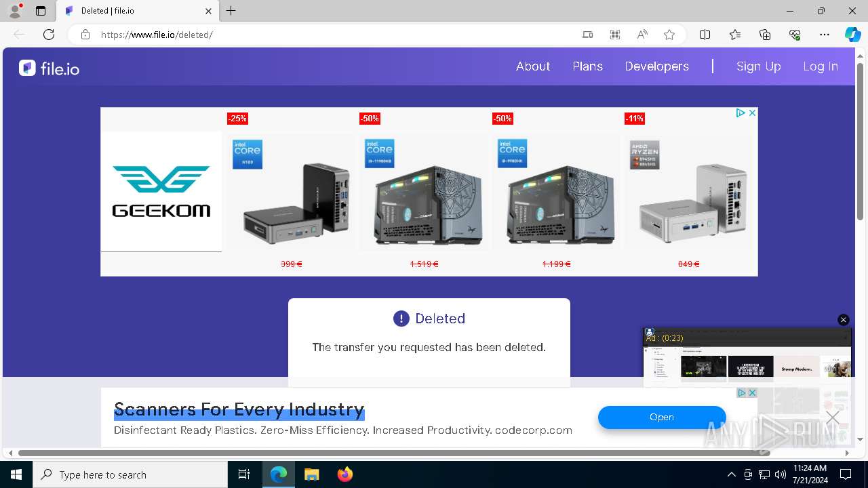Open the apps grid icon in the address bar
Viewport: 868px width, 488px height.
615,35
